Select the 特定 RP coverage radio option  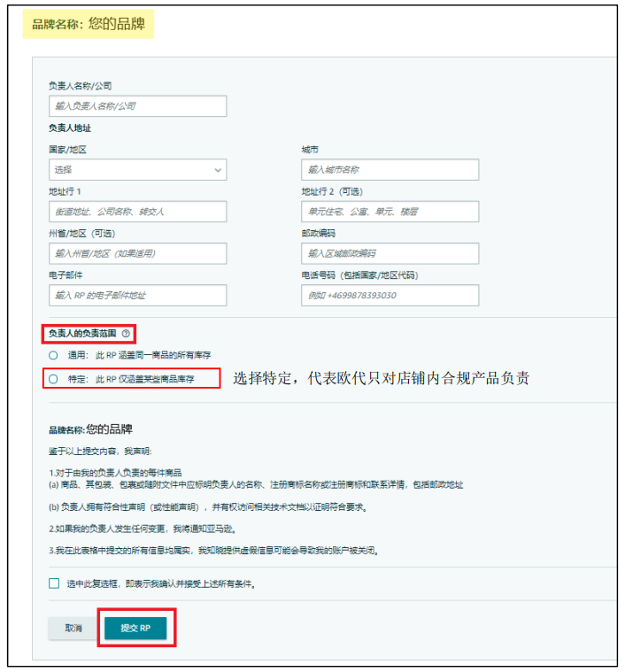click(x=53, y=379)
